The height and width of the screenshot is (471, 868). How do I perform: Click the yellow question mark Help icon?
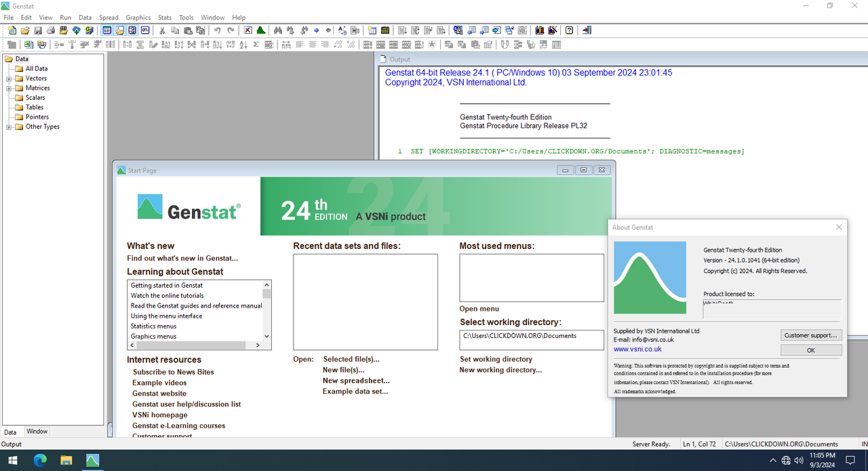569,31
